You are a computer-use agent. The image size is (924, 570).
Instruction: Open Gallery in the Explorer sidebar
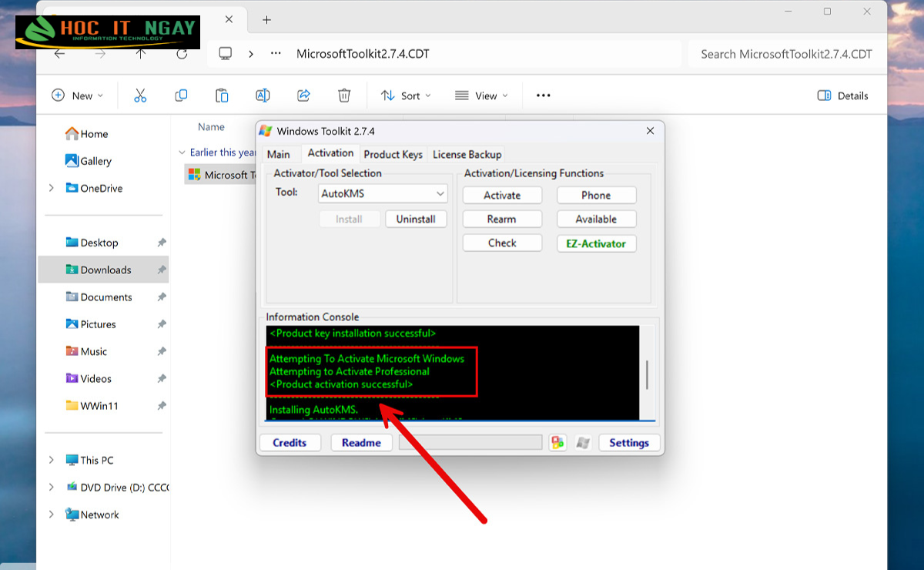pyautogui.click(x=89, y=161)
